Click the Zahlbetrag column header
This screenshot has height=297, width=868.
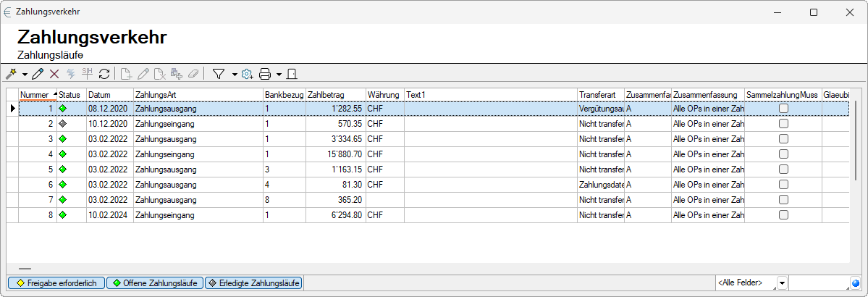[x=334, y=94]
